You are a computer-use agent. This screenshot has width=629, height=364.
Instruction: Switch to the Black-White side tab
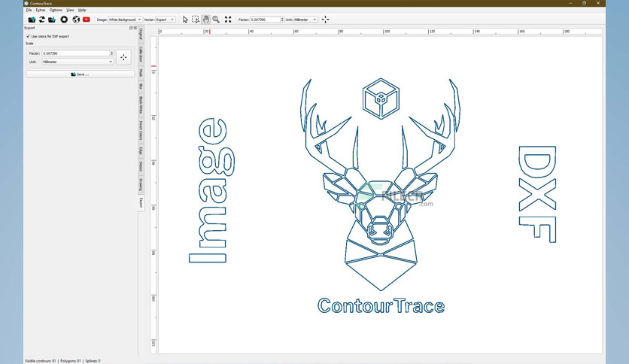pyautogui.click(x=141, y=105)
